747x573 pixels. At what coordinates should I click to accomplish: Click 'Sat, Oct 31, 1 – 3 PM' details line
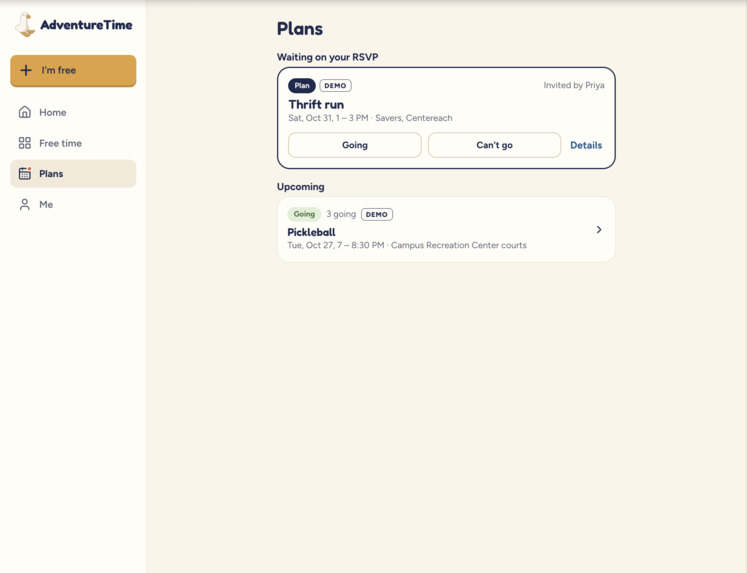click(x=370, y=118)
